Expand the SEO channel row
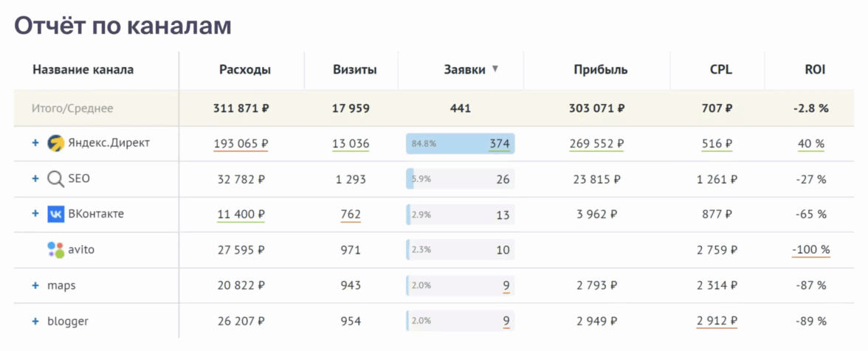Screen dimensions: 868x351 [x=35, y=178]
